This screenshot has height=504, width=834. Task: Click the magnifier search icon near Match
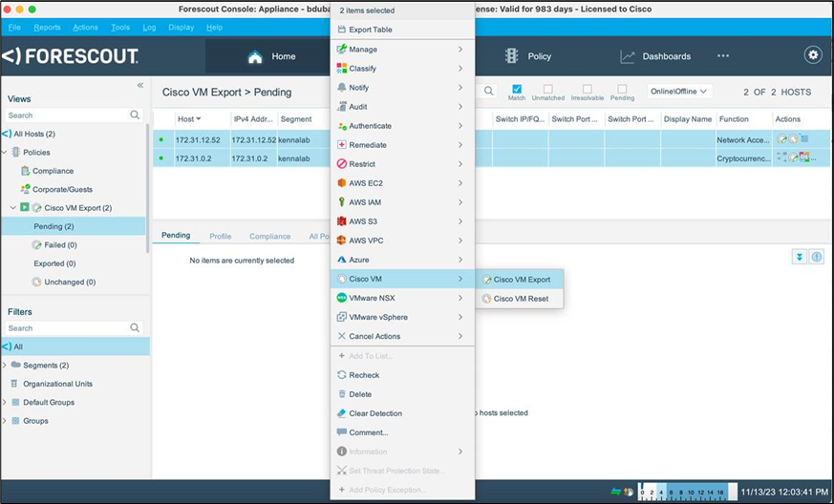coord(489,91)
